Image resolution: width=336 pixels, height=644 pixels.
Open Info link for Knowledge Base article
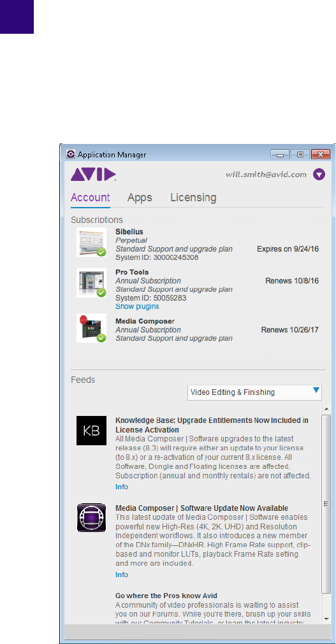coord(122,487)
